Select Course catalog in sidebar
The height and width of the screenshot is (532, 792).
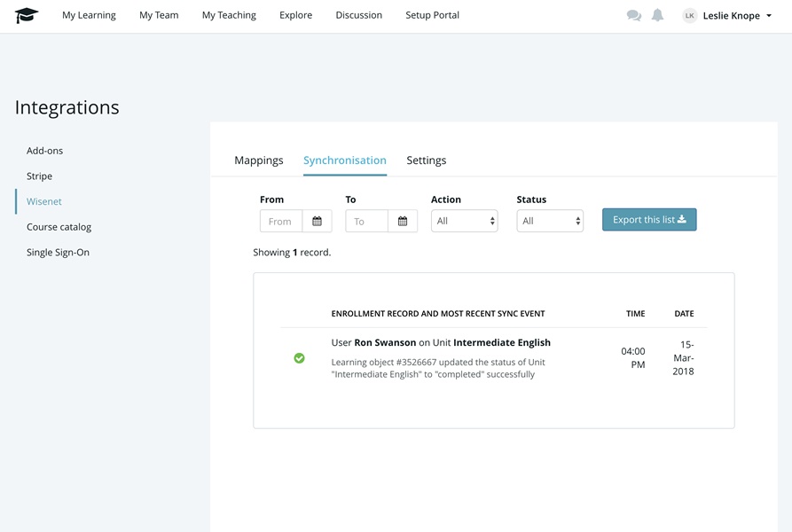(x=59, y=227)
